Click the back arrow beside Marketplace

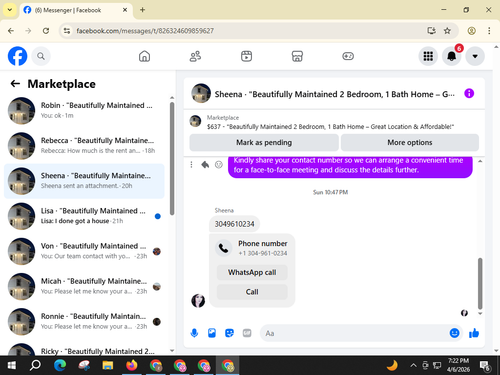pos(15,83)
